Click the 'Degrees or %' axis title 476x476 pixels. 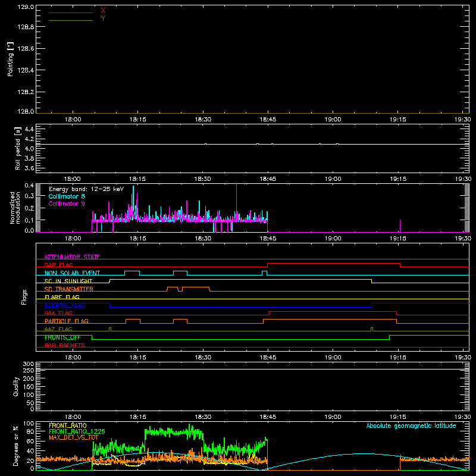pos(16,446)
